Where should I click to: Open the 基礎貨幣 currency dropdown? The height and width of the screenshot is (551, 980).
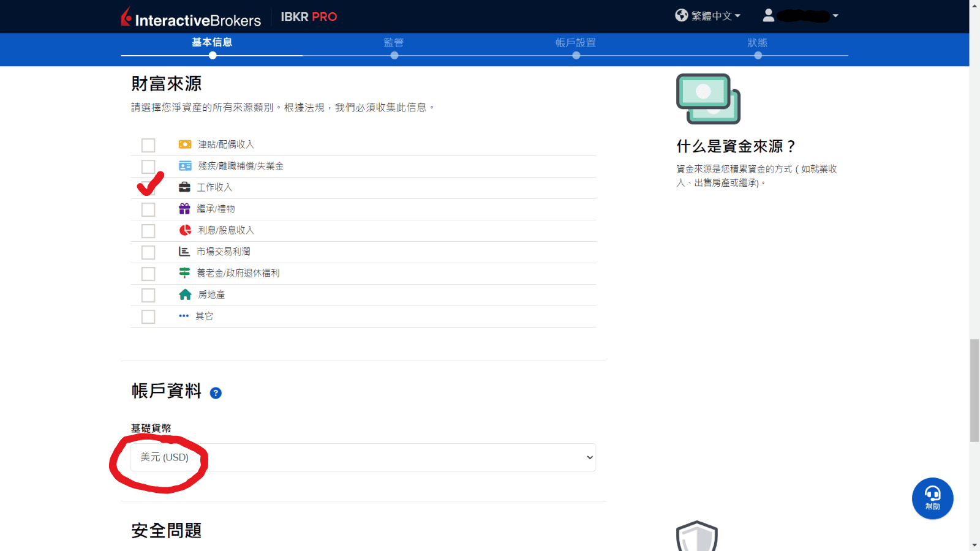coord(363,457)
